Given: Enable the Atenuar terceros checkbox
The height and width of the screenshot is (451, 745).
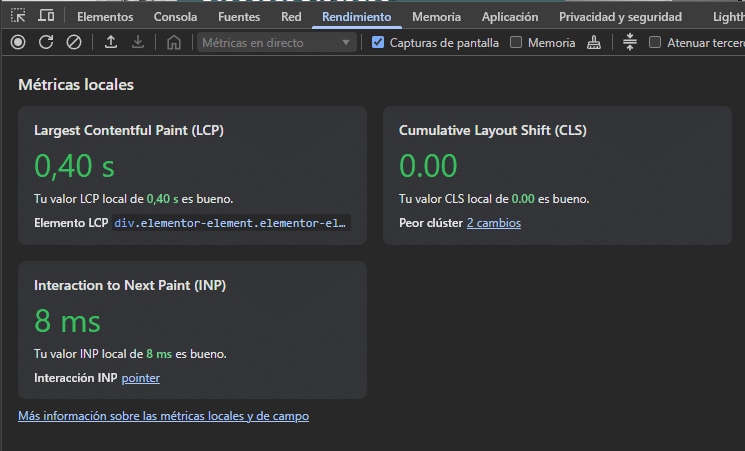Looking at the screenshot, I should pos(655,42).
